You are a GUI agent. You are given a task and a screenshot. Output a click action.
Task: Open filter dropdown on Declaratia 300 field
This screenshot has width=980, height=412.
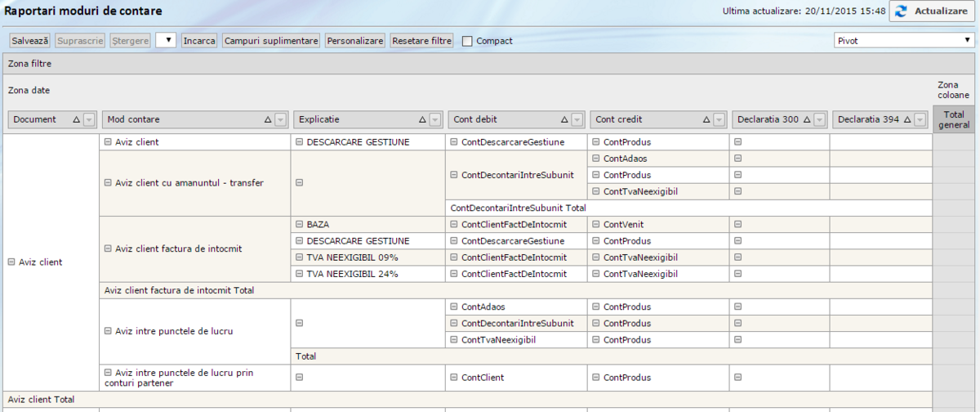821,119
